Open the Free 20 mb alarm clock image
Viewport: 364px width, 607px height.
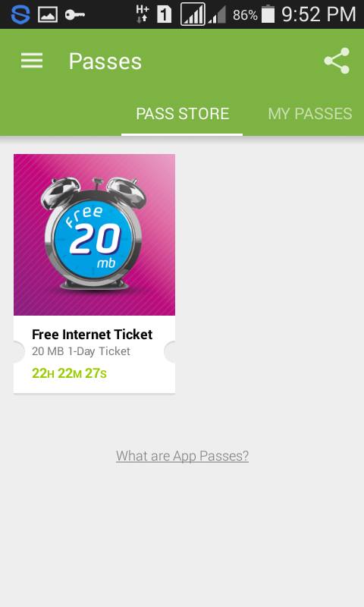94,234
